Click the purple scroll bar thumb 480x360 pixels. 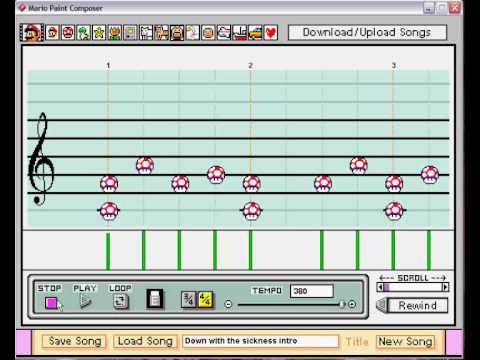(x=386, y=287)
